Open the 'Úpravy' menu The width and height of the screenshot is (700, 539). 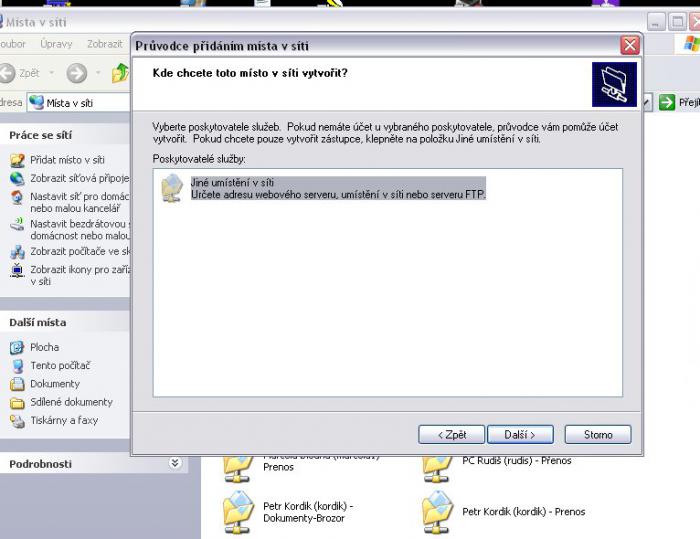point(56,44)
